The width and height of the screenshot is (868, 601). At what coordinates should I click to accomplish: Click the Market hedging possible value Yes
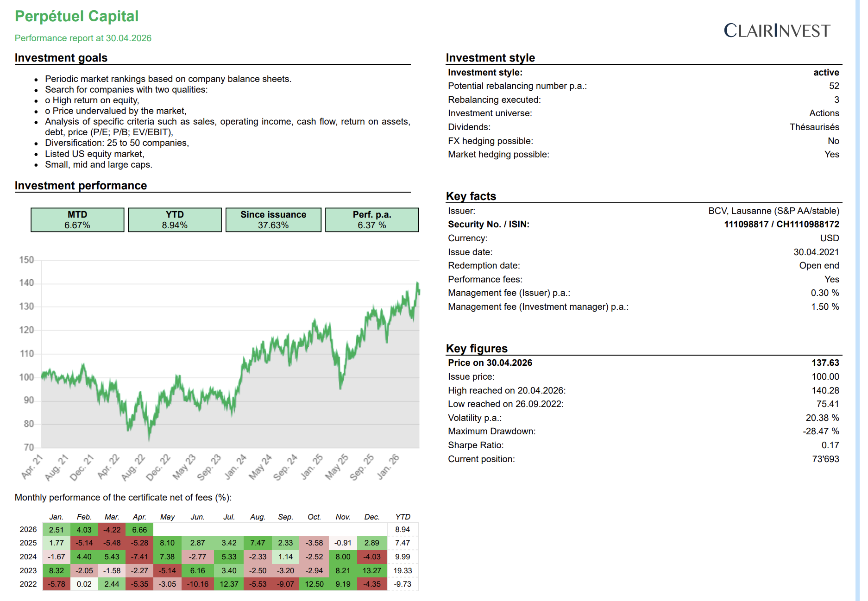tap(832, 155)
